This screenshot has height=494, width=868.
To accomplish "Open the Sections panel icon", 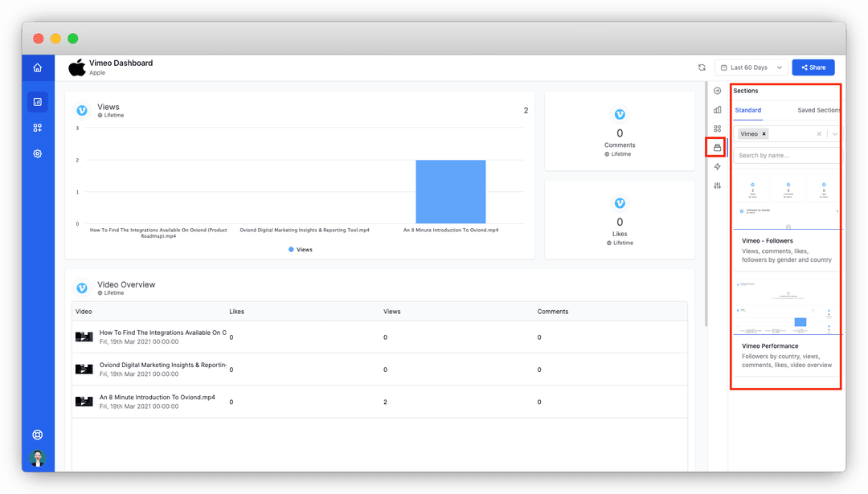I will pyautogui.click(x=718, y=147).
